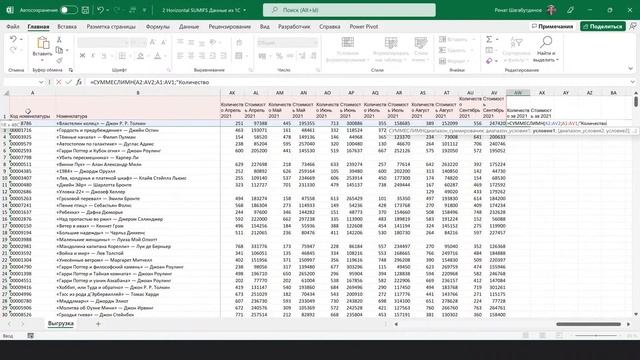
Task: Toggle Italic (К) formatting
Action: (93, 56)
